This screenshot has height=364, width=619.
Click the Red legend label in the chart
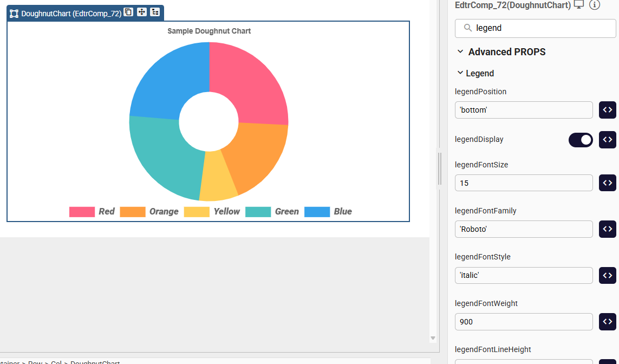[x=106, y=212]
